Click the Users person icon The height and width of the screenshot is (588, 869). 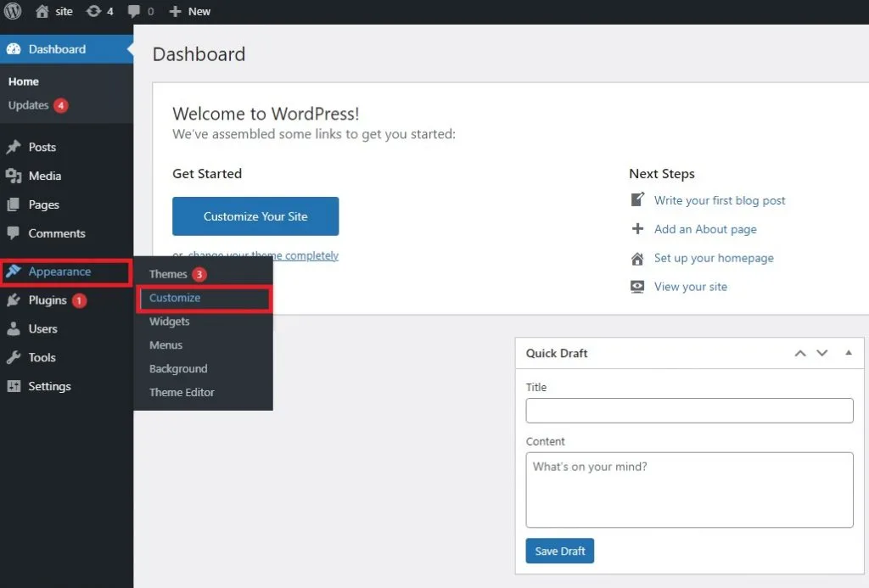pos(14,328)
